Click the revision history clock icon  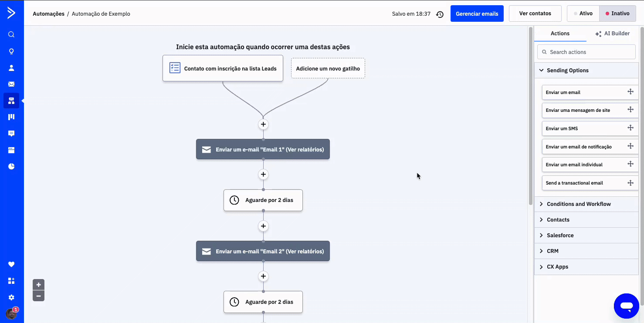[440, 14]
